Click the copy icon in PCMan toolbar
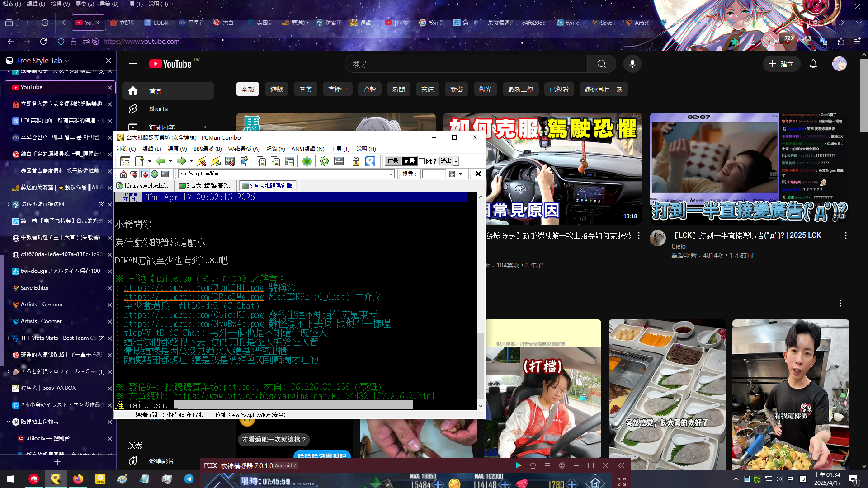The width and height of the screenshot is (868, 488). click(261, 161)
